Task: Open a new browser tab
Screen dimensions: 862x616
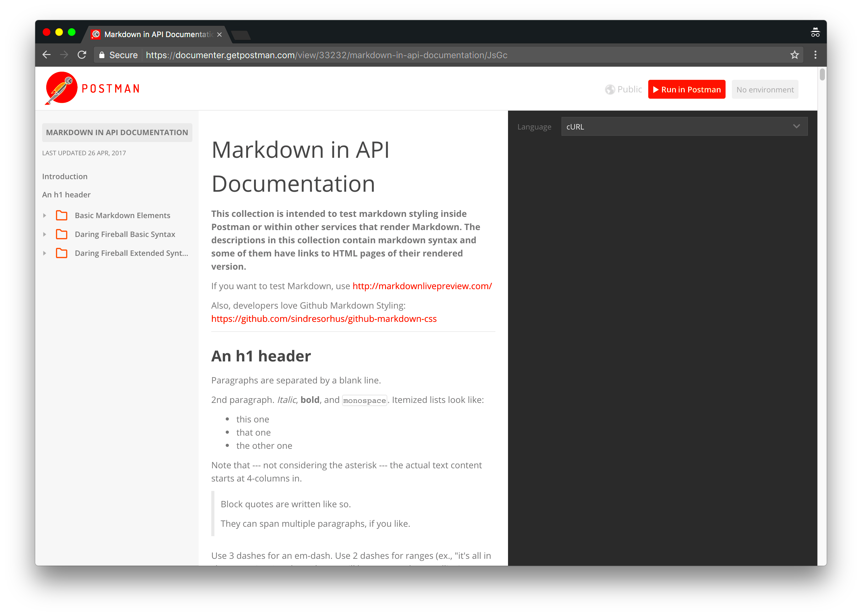Action: [x=241, y=35]
